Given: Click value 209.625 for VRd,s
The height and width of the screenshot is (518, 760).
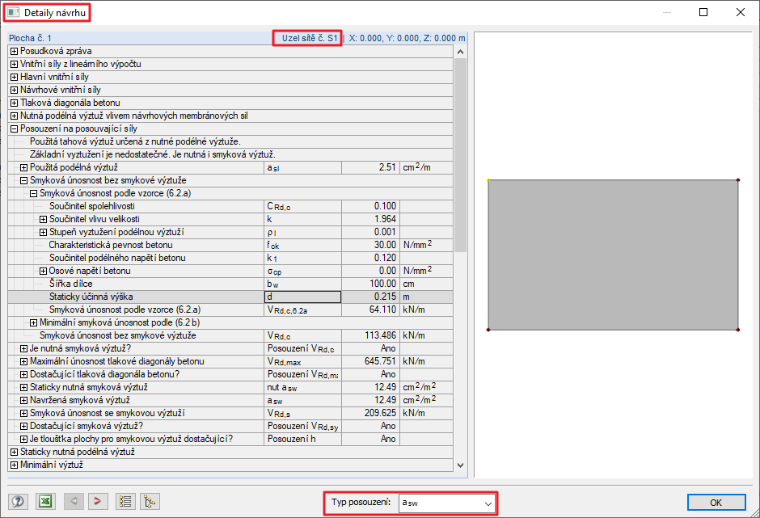Looking at the screenshot, I should (371, 413).
